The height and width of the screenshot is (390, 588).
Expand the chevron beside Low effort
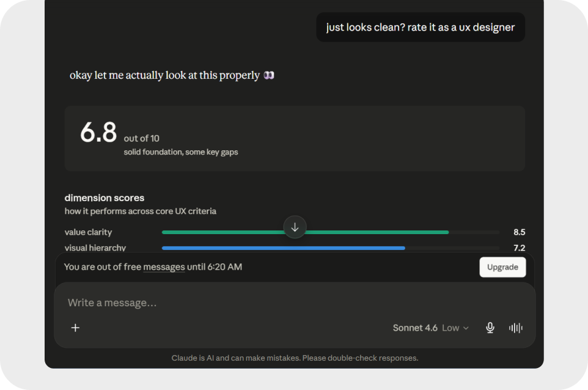click(x=466, y=328)
